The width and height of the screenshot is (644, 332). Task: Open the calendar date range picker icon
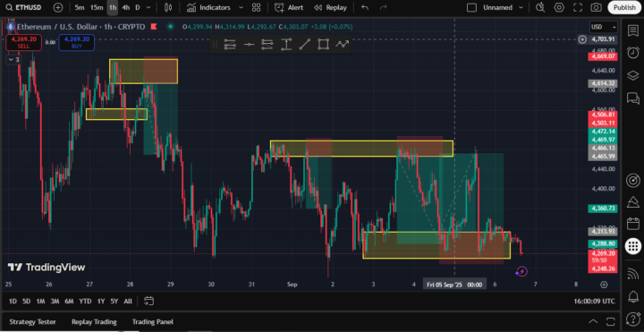pyautogui.click(x=148, y=302)
